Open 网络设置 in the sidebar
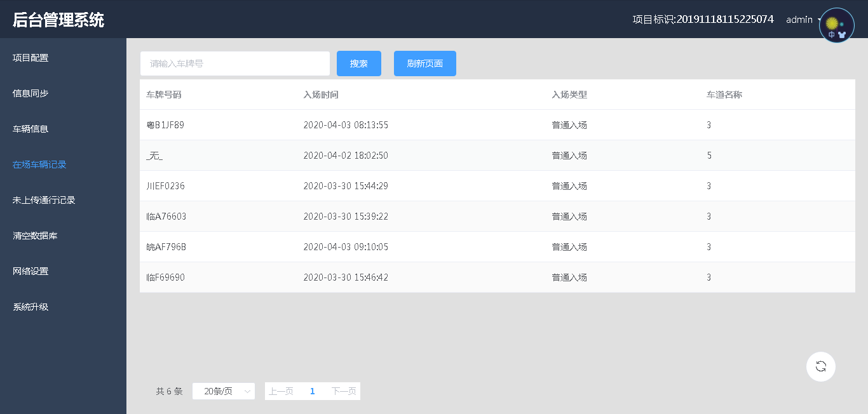868x414 pixels. (31, 271)
